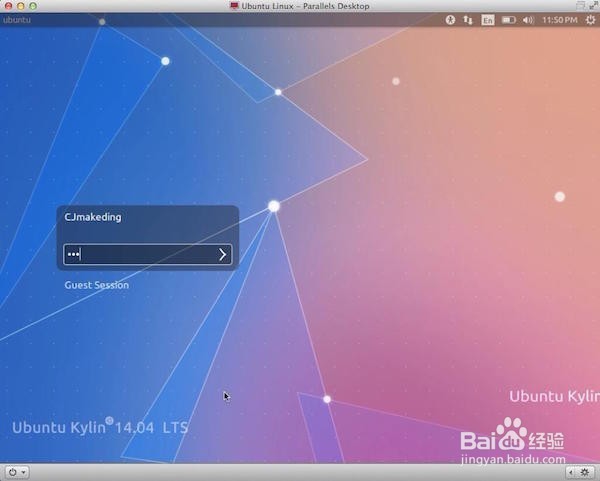Choose the Guest Session login
This screenshot has width=600, height=481.
[x=97, y=285]
